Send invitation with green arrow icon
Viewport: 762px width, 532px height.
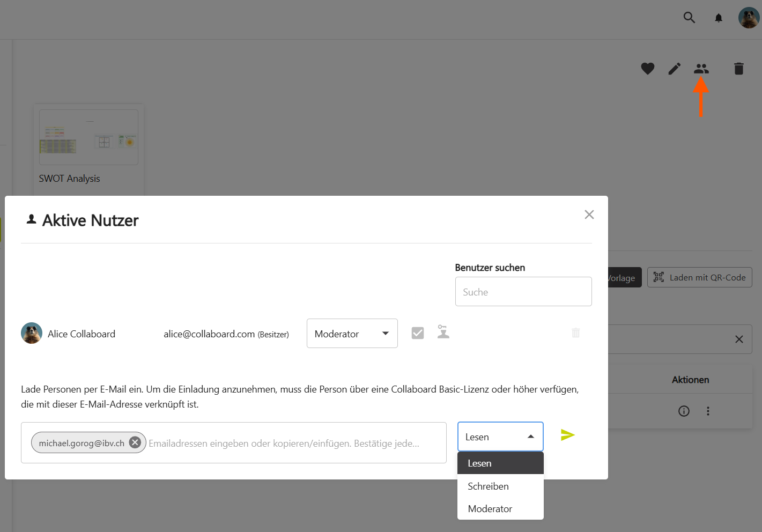point(567,435)
